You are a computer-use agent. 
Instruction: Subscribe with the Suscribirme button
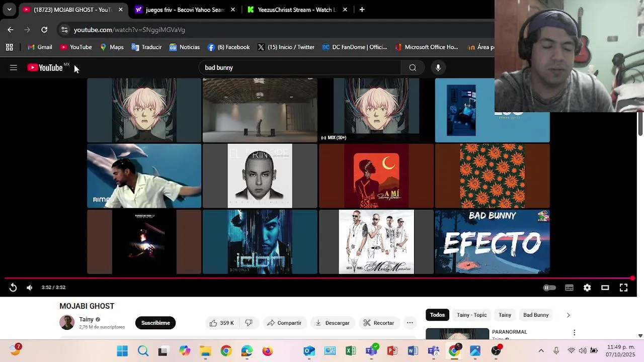pyautogui.click(x=155, y=323)
